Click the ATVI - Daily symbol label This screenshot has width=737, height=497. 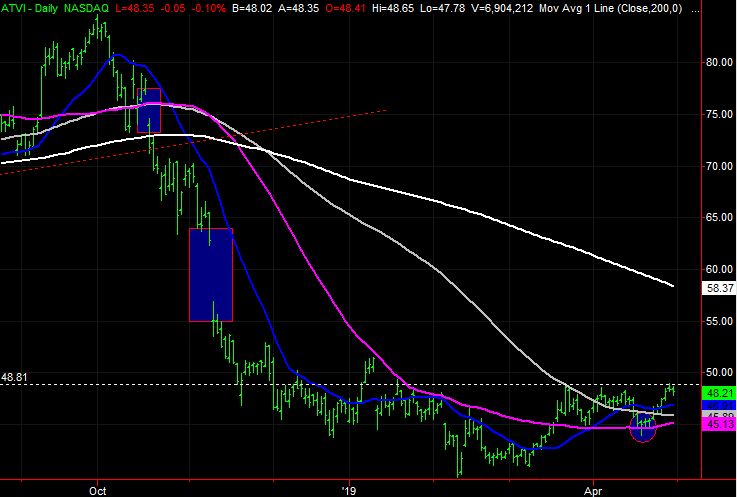[31, 8]
